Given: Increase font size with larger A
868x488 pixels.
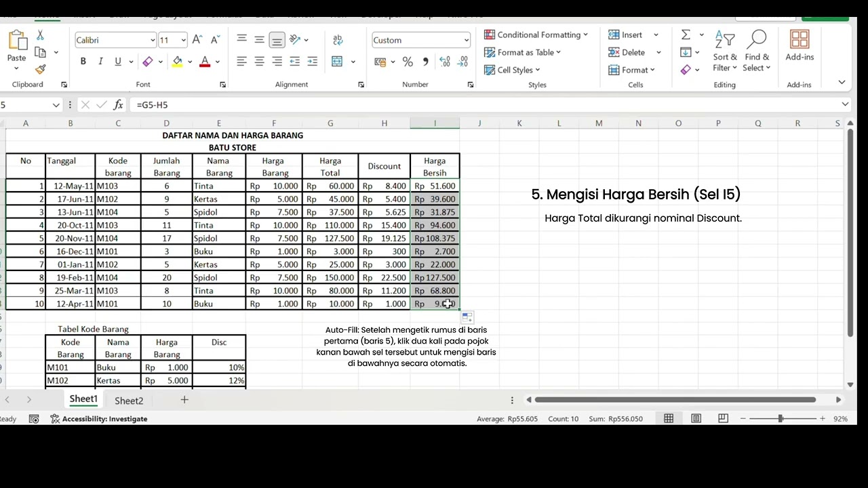Looking at the screenshot, I should pos(197,40).
